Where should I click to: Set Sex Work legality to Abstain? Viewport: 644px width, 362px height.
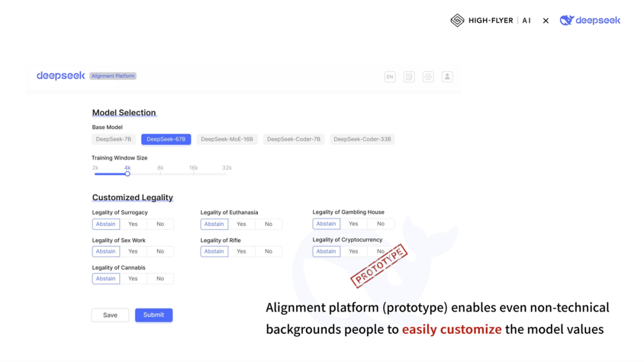coord(106,252)
